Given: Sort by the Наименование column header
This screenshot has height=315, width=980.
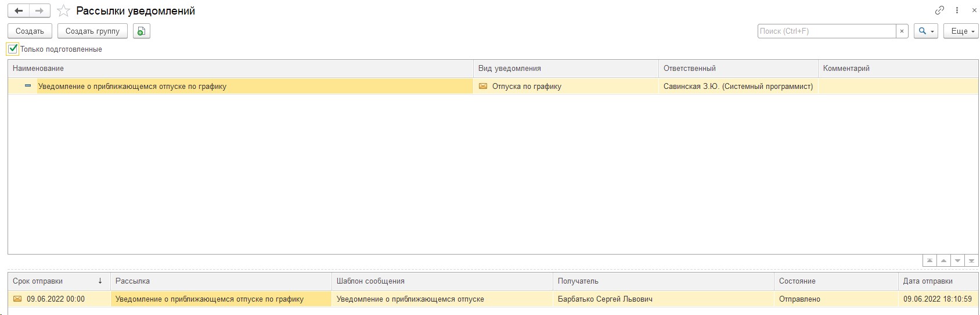Looking at the screenshot, I should (241, 68).
